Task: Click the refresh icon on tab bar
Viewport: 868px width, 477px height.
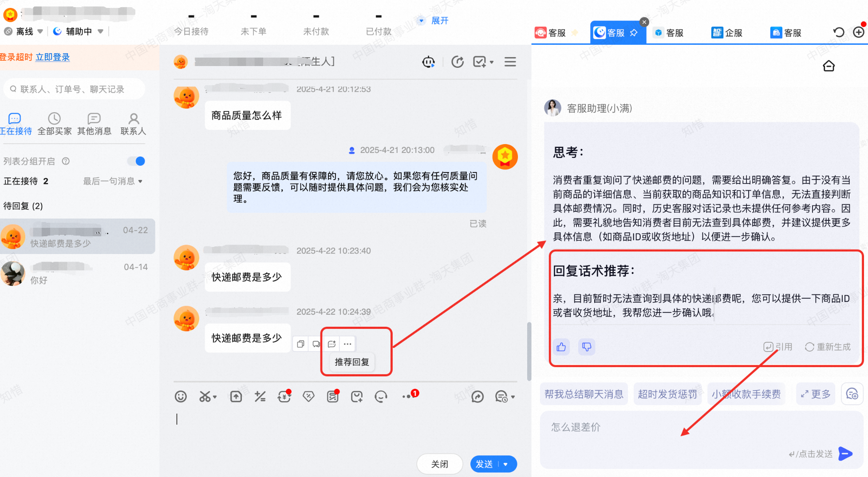Action: [838, 32]
